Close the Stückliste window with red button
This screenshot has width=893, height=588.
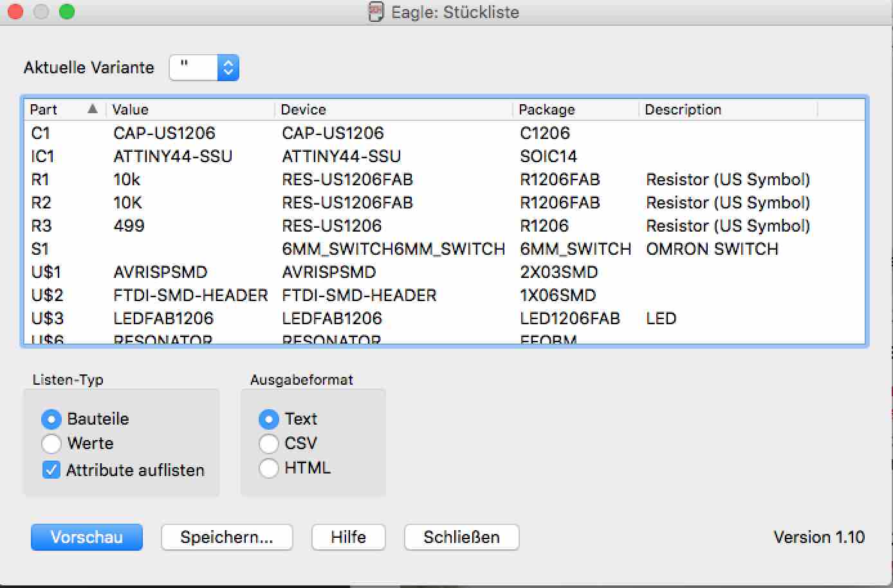(x=15, y=12)
